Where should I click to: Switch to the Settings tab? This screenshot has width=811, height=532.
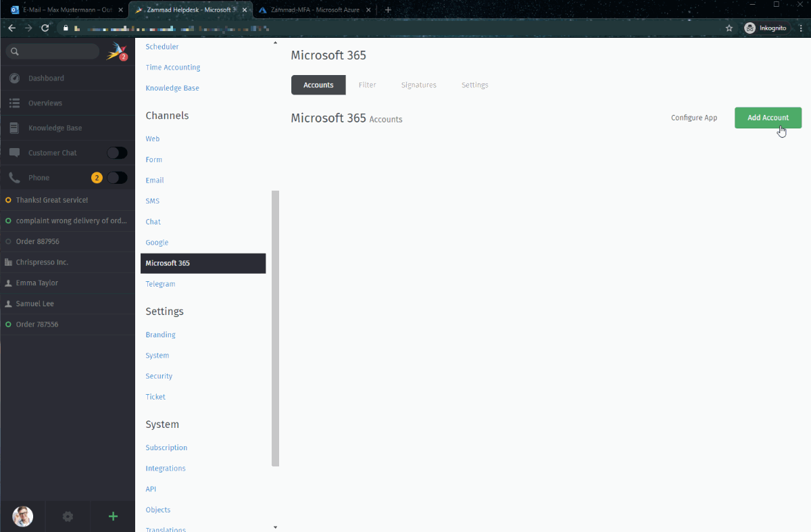click(474, 85)
